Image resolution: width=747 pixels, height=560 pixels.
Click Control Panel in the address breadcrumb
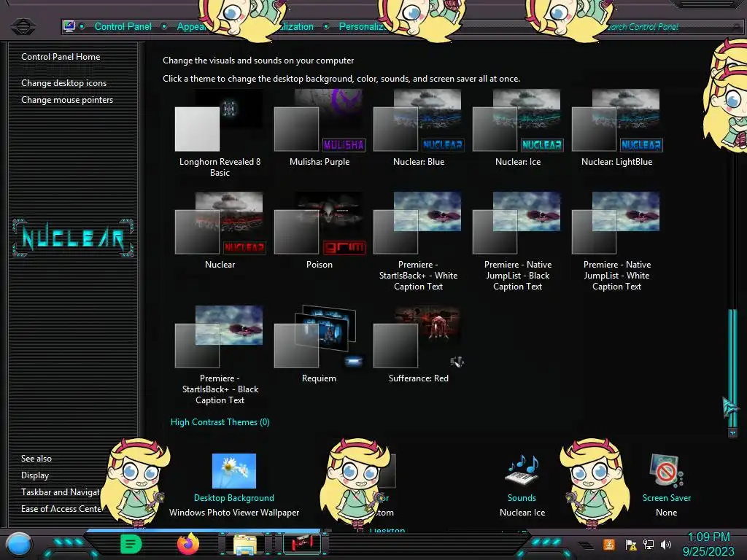click(123, 27)
